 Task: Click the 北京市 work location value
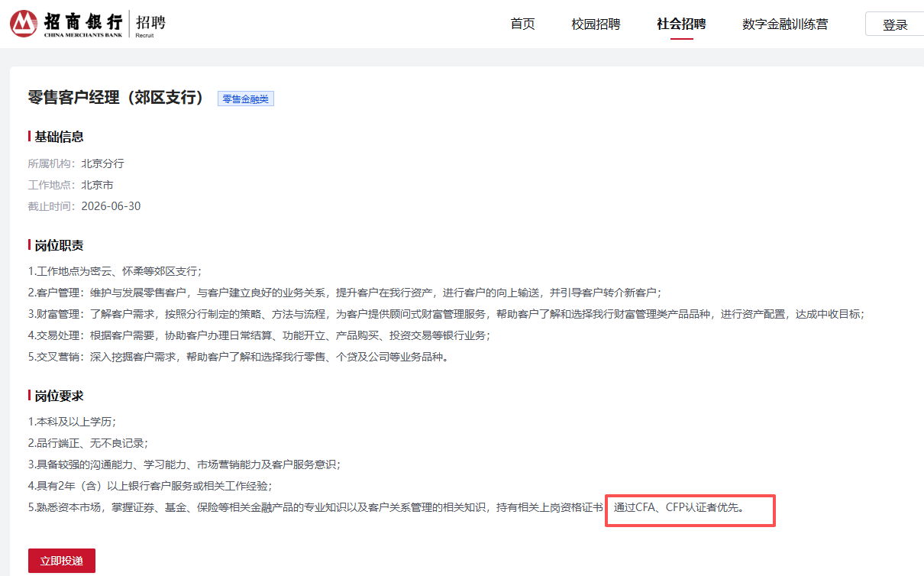tap(97, 185)
